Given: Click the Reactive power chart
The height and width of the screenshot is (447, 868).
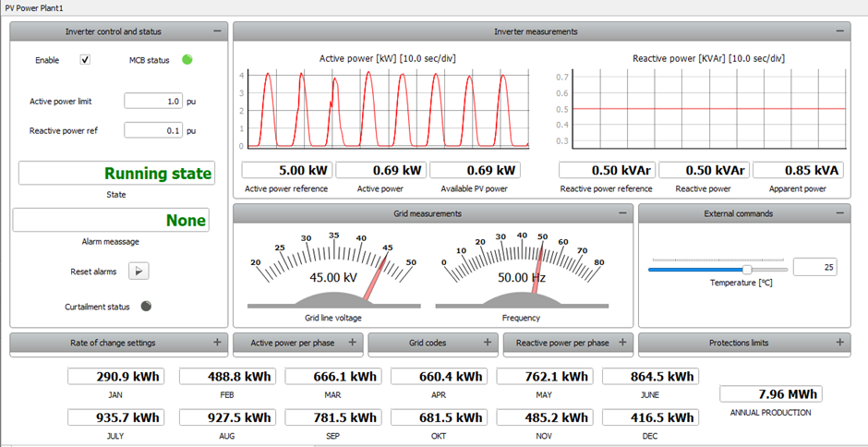Looking at the screenshot, I should (709, 109).
